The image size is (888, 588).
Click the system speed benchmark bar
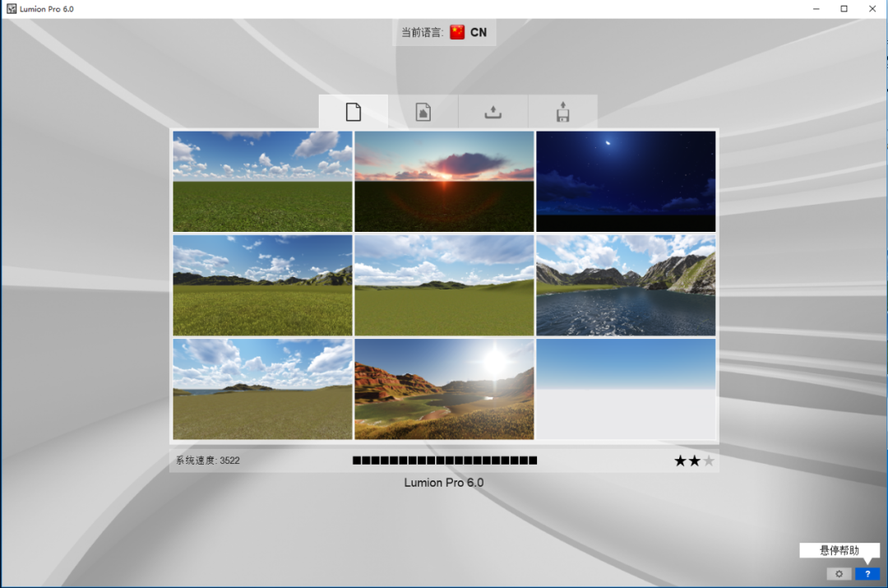click(445, 461)
